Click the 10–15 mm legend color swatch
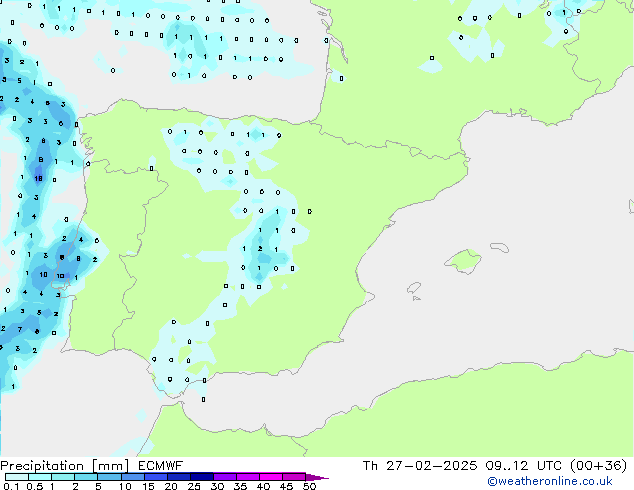This screenshot has height=490, width=634. [133, 477]
